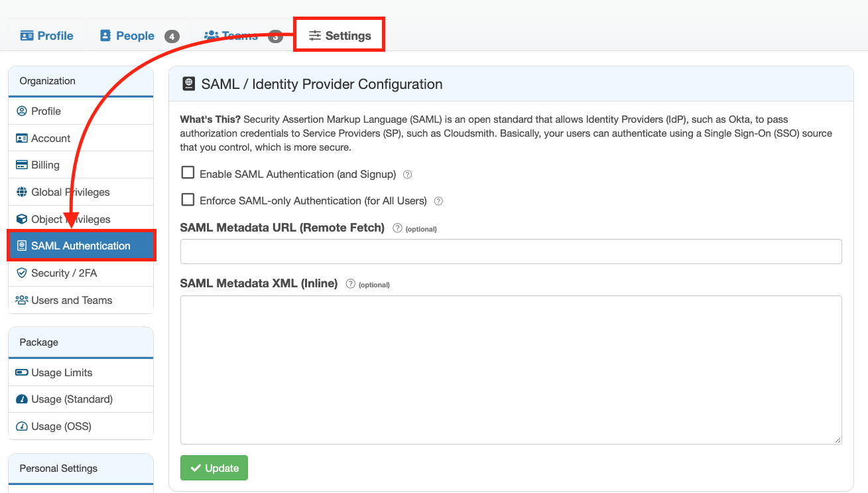The image size is (868, 493).
Task: Click the battery icon for Usage Limits
Action: click(21, 372)
